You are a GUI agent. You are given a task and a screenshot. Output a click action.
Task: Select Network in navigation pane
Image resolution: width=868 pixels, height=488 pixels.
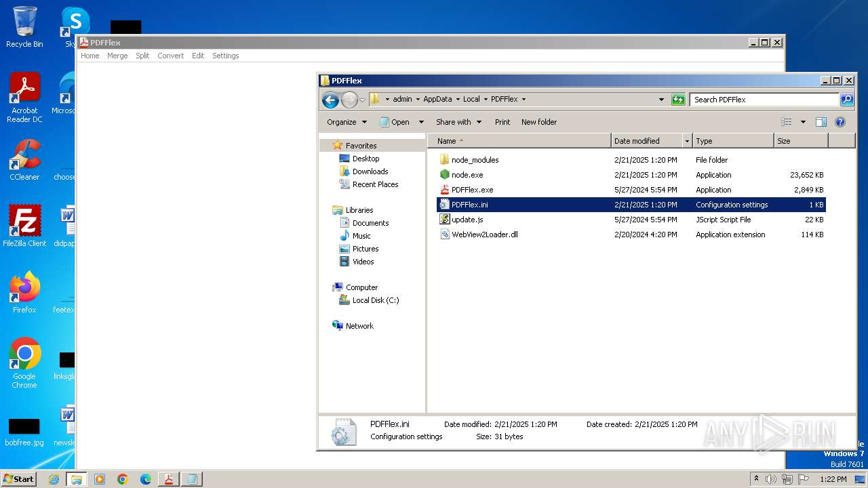pos(359,326)
